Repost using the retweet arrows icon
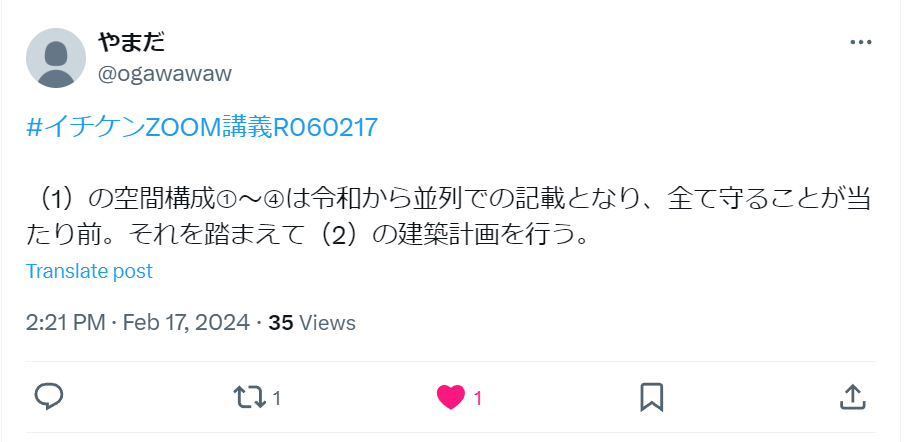 250,397
